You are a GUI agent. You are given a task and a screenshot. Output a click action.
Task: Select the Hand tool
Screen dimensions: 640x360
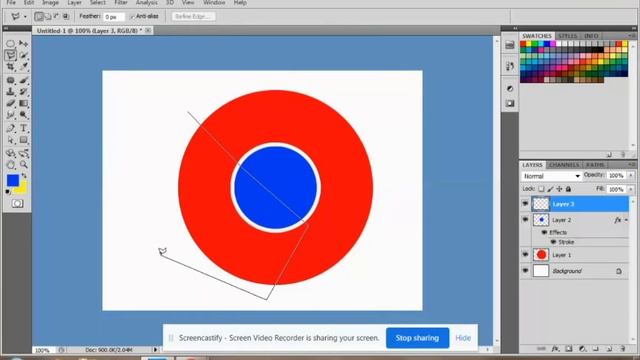tap(11, 165)
